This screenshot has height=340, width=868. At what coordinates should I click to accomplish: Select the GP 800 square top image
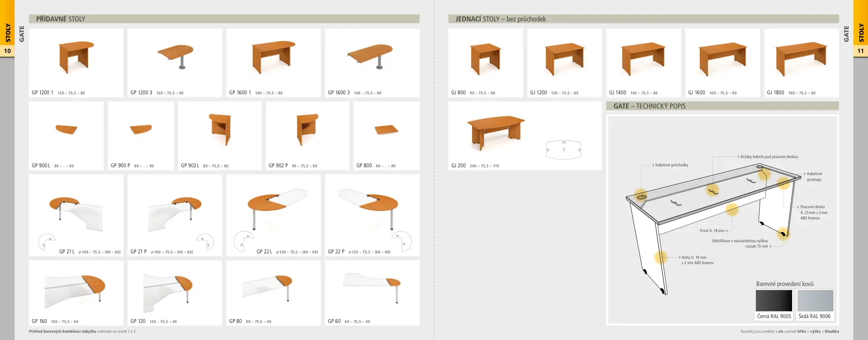tap(387, 130)
